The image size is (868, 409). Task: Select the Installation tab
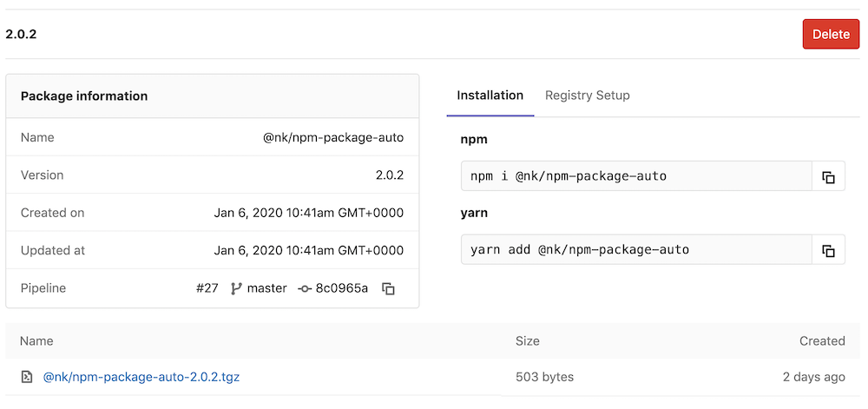(490, 96)
